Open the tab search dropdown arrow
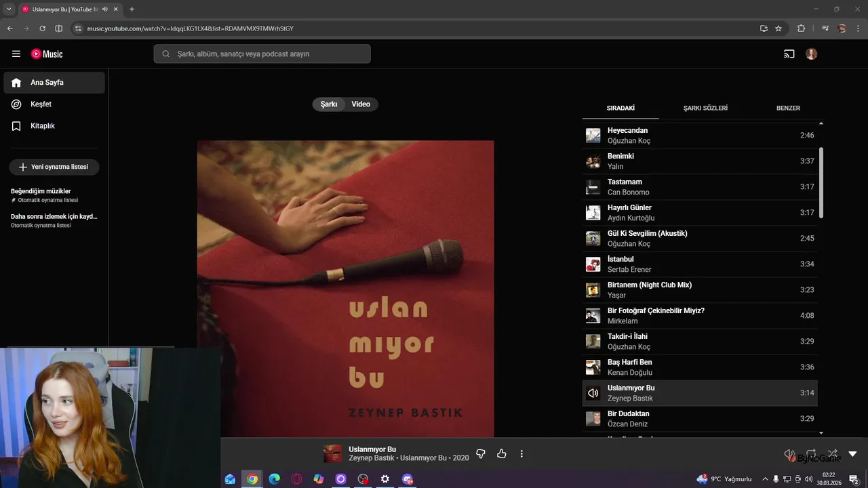 [9, 9]
